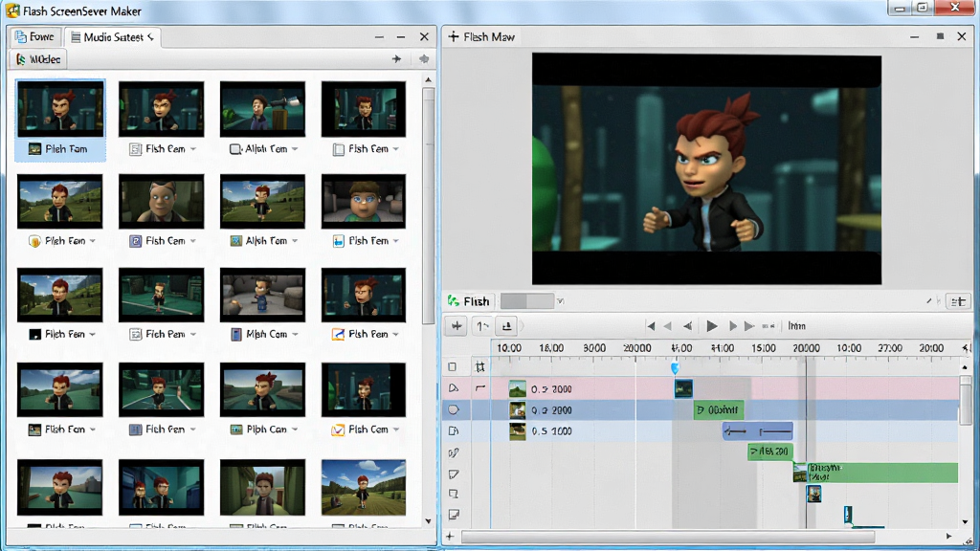Screen dimensions: 980x551
Task: Open the dropdown under the telescope character thumbnail
Action: (x=295, y=149)
